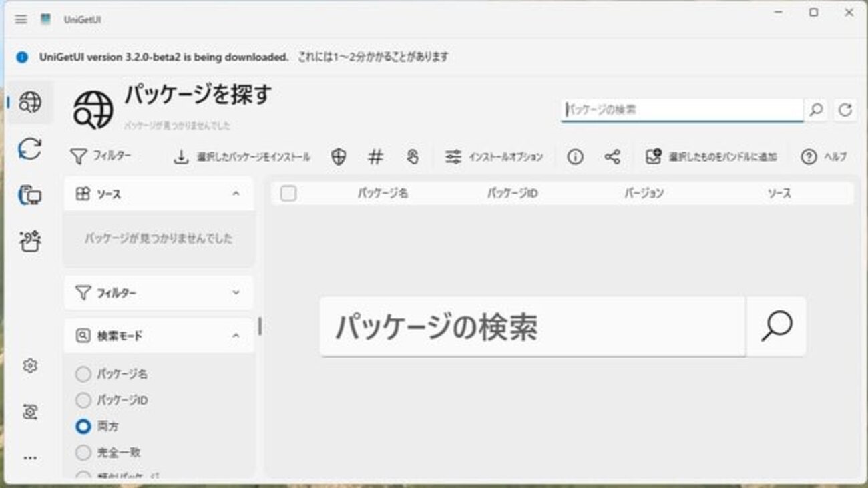Focus the top パッケージの検索 field
This screenshot has width=868, height=488.
[x=682, y=110]
